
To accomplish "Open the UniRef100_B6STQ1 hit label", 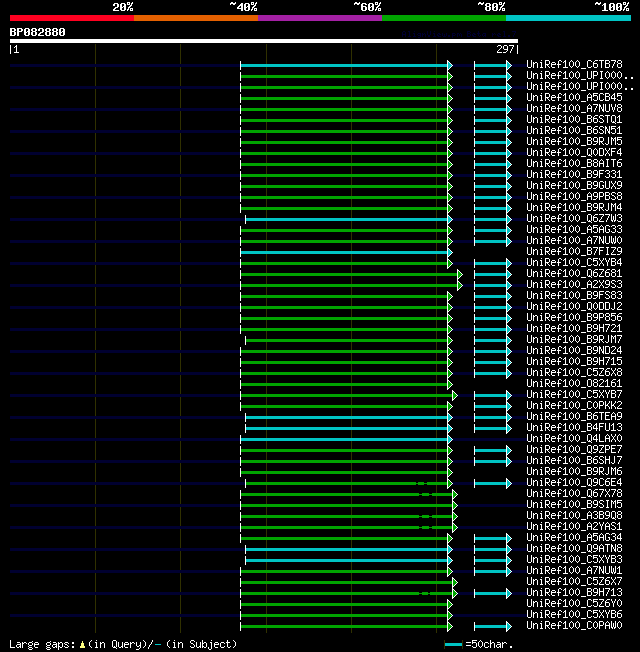I will [574, 119].
